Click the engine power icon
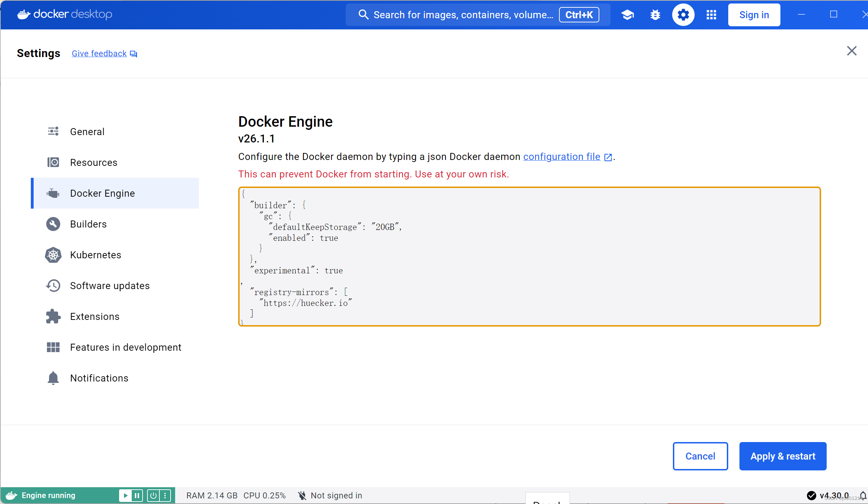 coord(153,495)
